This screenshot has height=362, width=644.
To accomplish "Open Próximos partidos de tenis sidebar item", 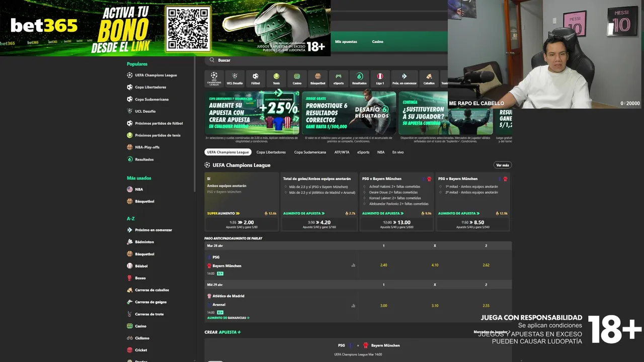I will click(157, 135).
